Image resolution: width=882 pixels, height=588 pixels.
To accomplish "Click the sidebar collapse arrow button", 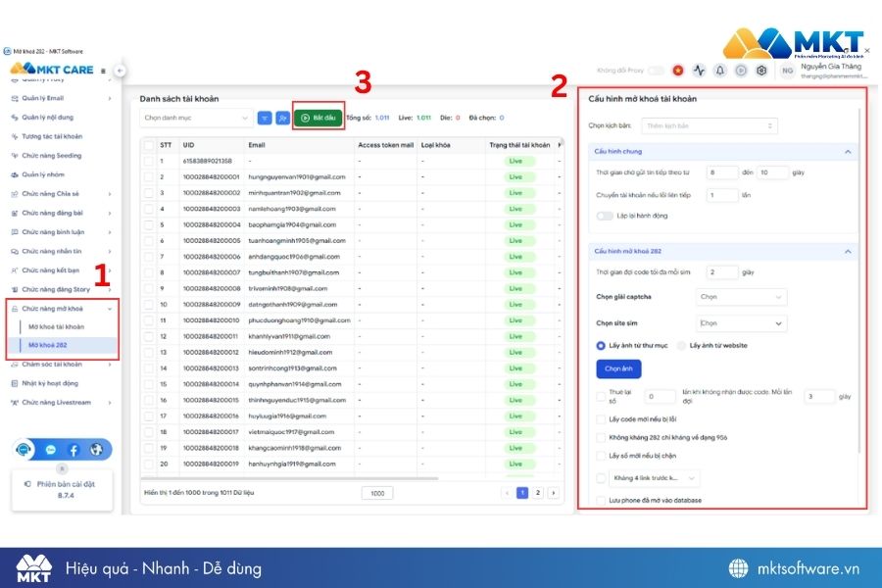I will pos(120,71).
